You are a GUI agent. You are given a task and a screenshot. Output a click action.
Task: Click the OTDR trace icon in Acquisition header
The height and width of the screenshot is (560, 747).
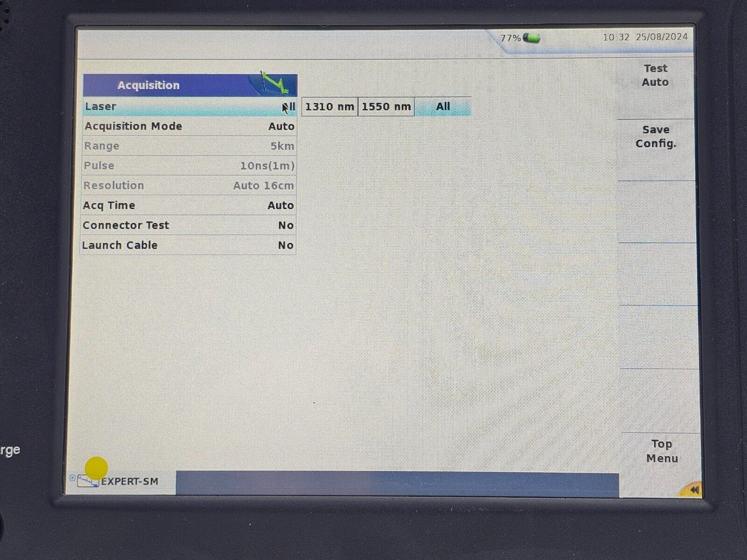275,84
